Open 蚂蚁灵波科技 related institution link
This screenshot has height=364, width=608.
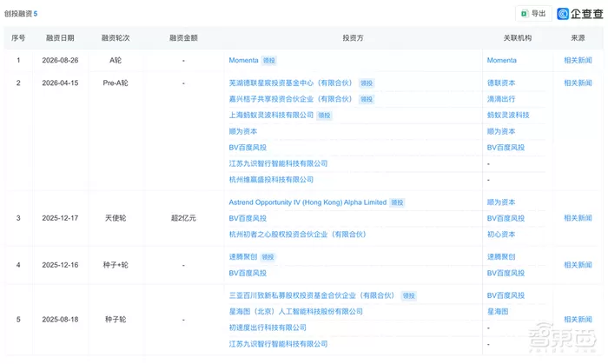pyautogui.click(x=508, y=116)
